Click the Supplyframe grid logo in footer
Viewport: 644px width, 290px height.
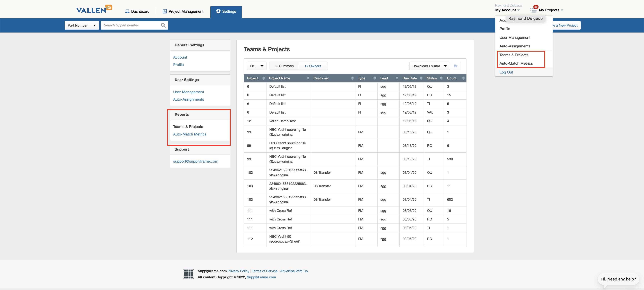(x=188, y=274)
